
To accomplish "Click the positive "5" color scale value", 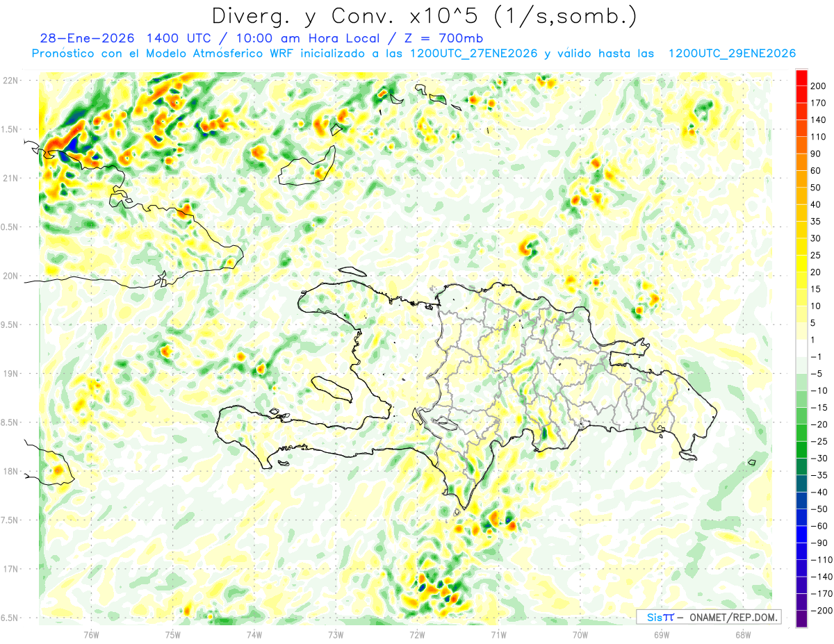I will pos(814,323).
